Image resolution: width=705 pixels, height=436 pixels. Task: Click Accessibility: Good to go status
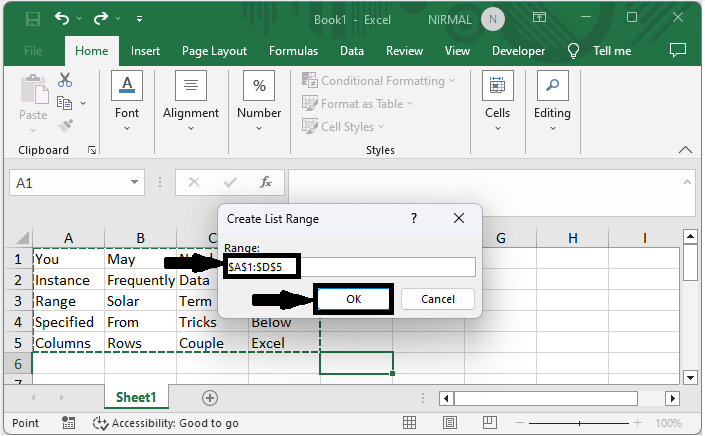[165, 423]
